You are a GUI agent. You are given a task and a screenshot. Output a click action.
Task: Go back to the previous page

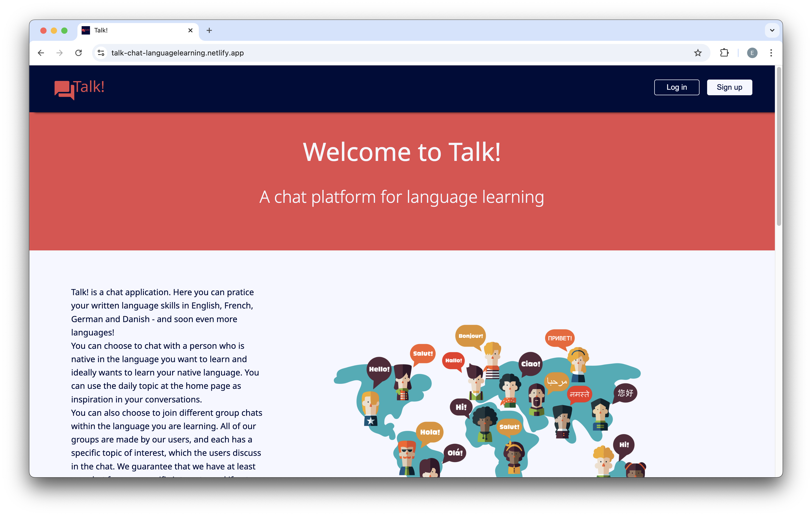41,53
